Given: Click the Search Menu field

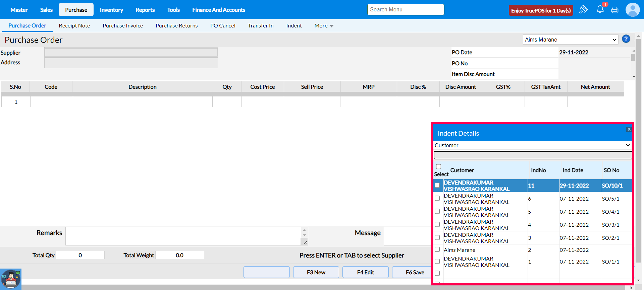Looking at the screenshot, I should [406, 10].
